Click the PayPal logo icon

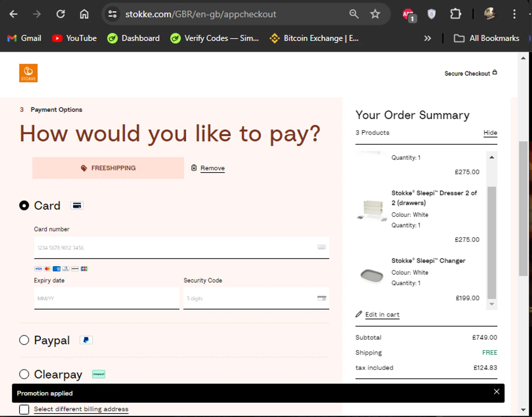point(86,340)
